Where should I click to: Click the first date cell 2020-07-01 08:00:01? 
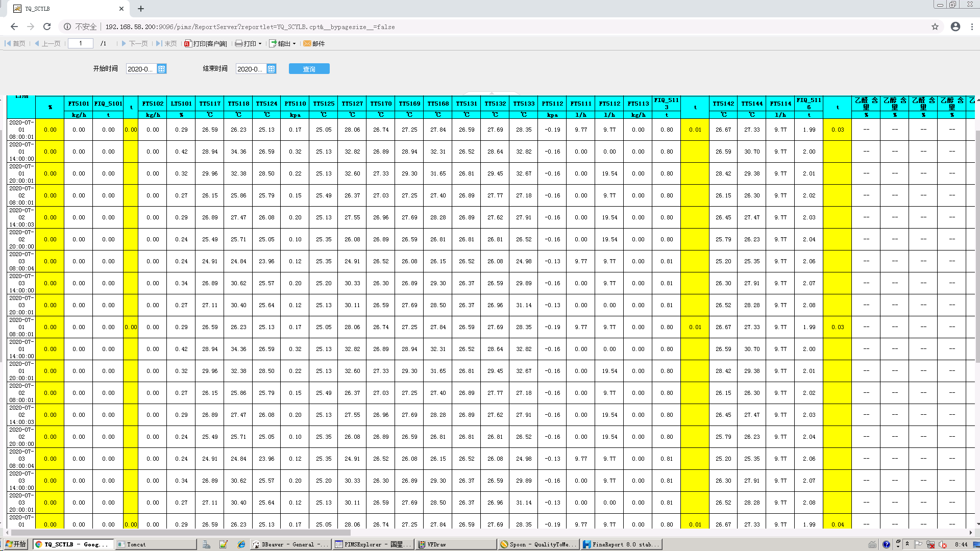(x=21, y=130)
